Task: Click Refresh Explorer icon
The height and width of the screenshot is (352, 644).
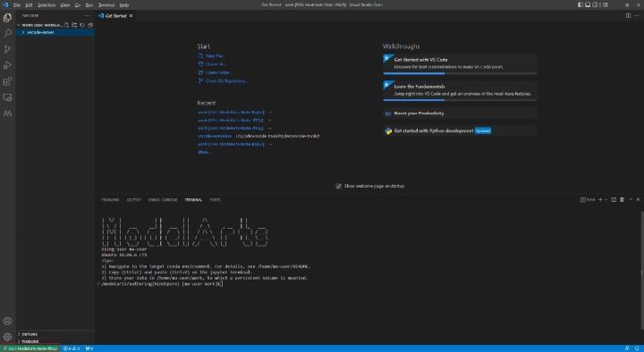Action: click(x=82, y=25)
